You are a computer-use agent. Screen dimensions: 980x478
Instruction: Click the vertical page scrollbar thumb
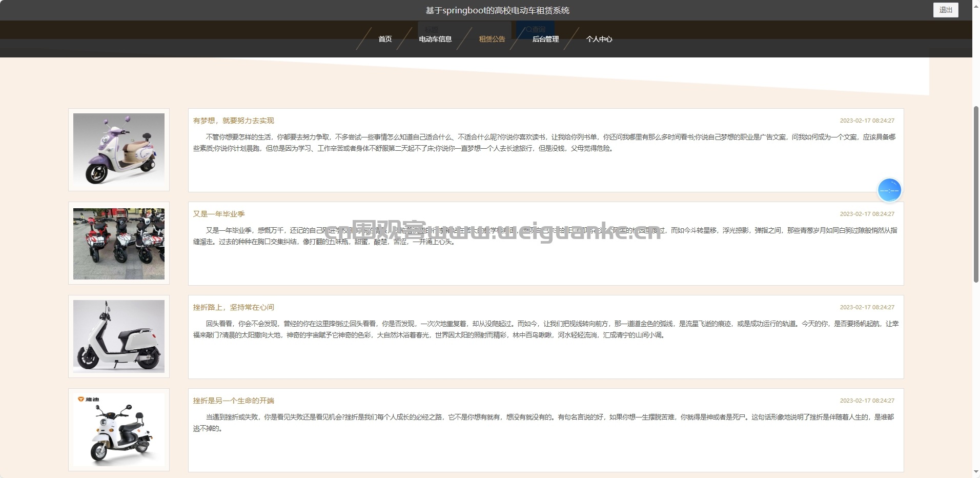[x=976, y=194]
